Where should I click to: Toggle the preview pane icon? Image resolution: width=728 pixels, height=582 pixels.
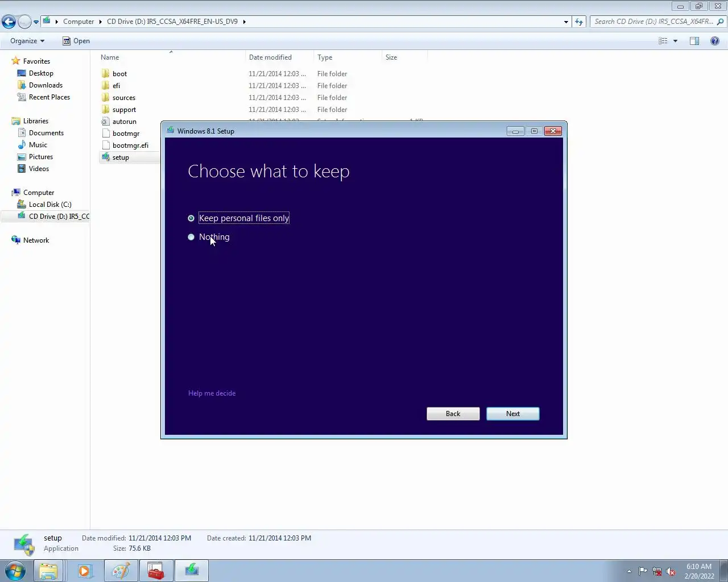click(x=694, y=41)
